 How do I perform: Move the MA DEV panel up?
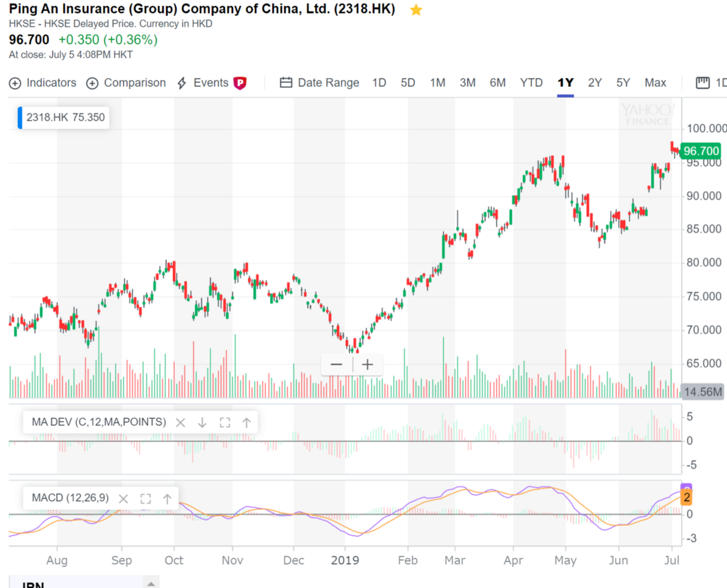tap(247, 423)
